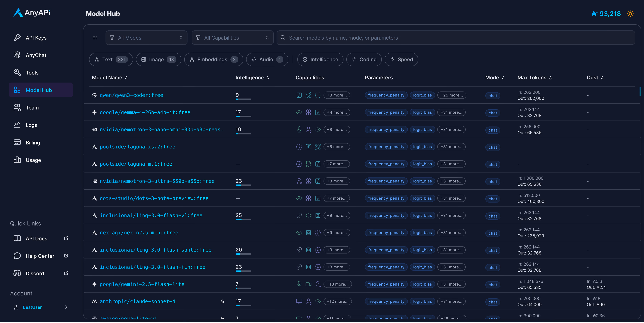This screenshot has height=323, width=644.
Task: Sort by the Cost column header
Action: pos(595,78)
